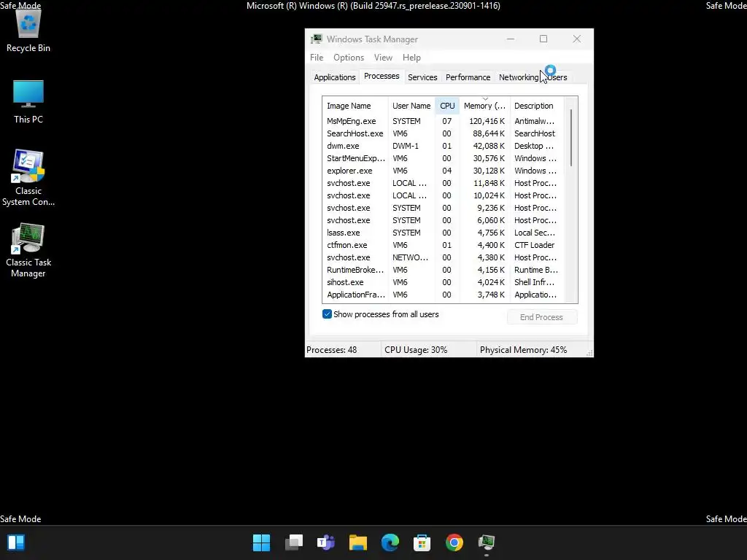Select svchost.exe using 10,024 K memory
The height and width of the screenshot is (560, 747).
[443, 195]
